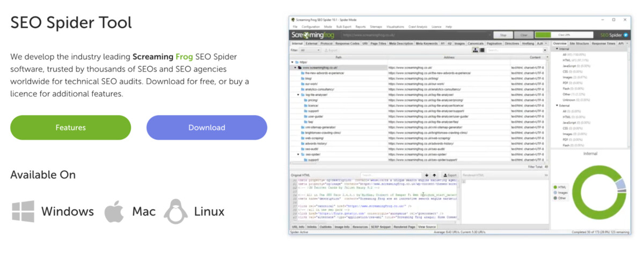The width and height of the screenshot is (644, 258).
Task: Click the Twitter icon beside SEO Spider
Action: coord(625,35)
